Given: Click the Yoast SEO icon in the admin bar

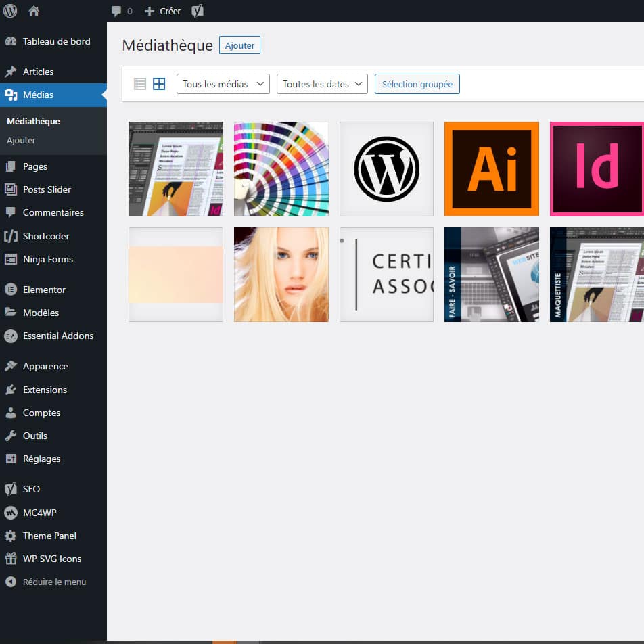Looking at the screenshot, I should point(197,10).
